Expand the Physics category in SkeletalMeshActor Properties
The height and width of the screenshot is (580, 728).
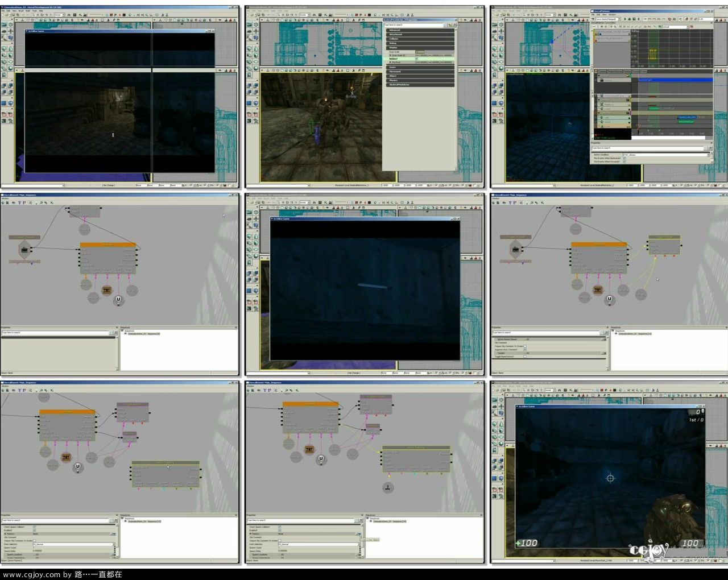(x=420, y=80)
